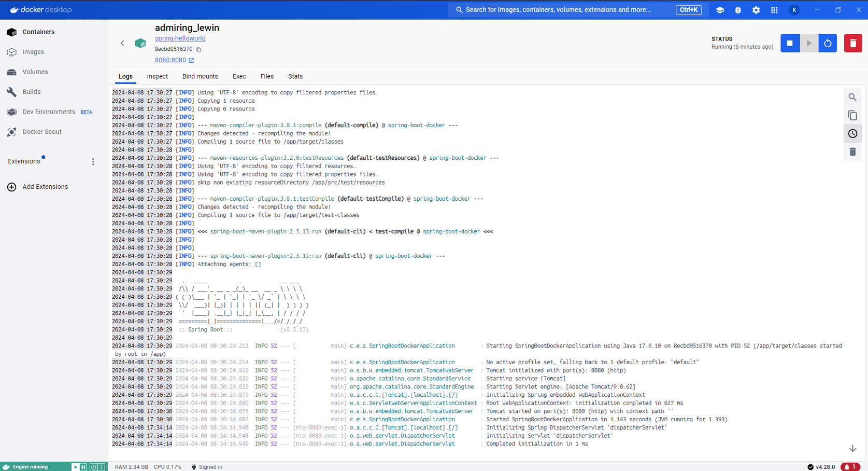This screenshot has width=868, height=471.
Task: Click the Extensions heading label
Action: pos(24,161)
